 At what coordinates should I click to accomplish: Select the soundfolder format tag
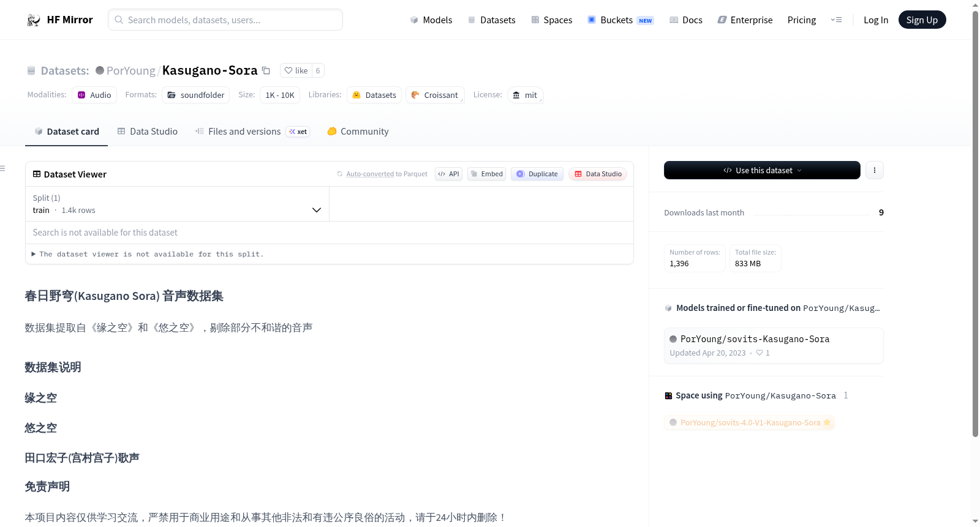(196, 95)
